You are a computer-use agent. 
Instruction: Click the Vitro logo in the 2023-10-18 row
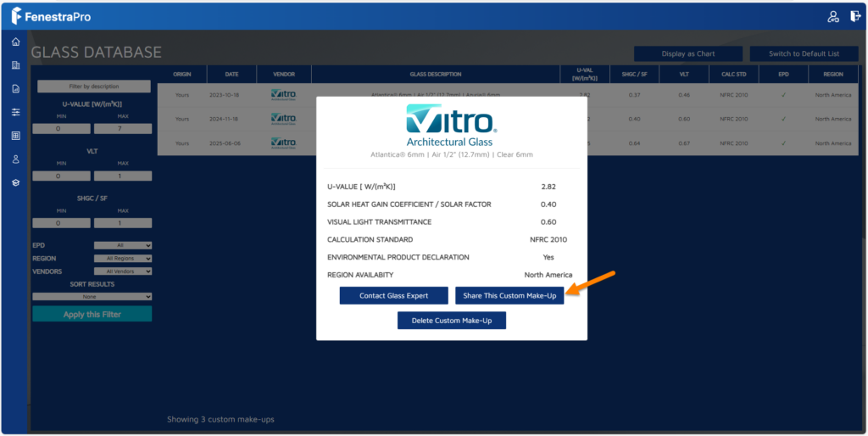click(x=283, y=95)
